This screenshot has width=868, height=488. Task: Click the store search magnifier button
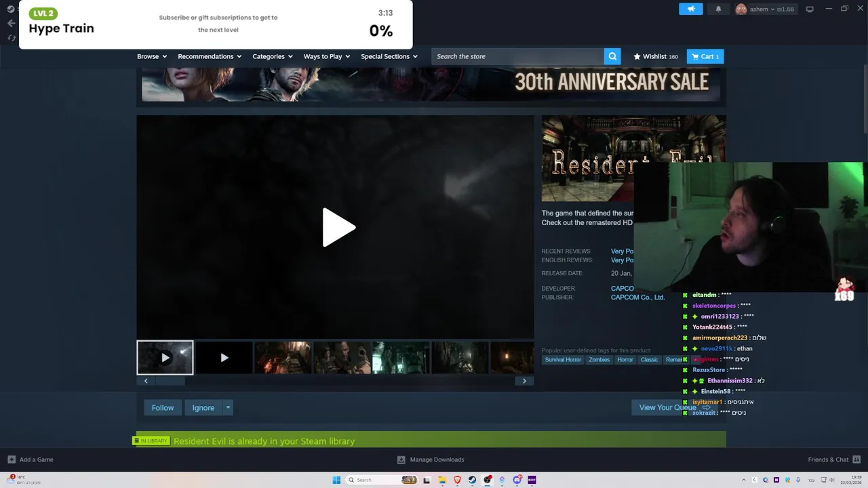(612, 56)
